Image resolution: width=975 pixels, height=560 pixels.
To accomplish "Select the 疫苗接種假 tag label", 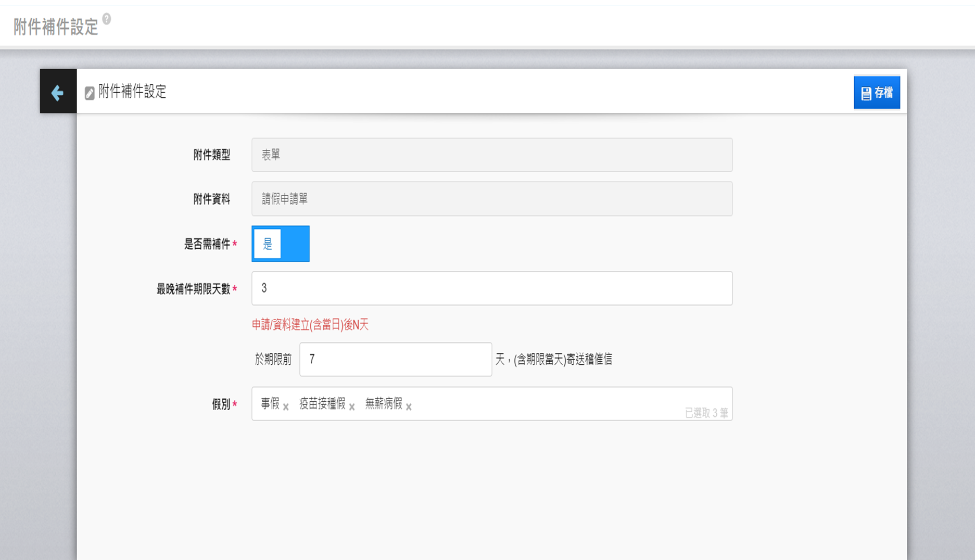I will pos(322,403).
